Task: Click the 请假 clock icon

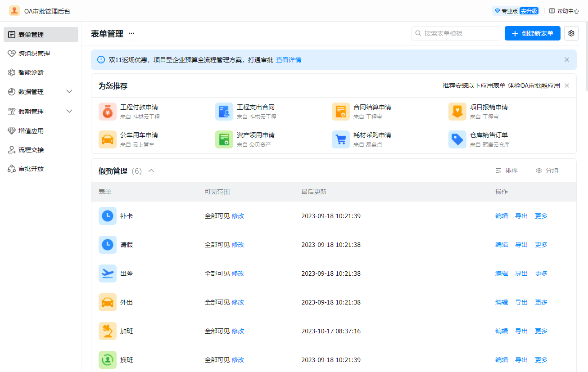Action: [108, 245]
